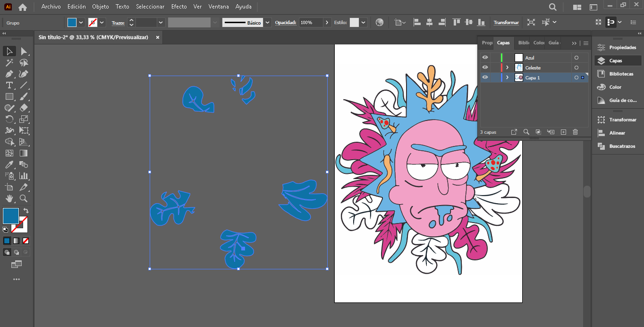Swap fill and stroke colors
Screen dimensions: 644x327
(x=26, y=211)
